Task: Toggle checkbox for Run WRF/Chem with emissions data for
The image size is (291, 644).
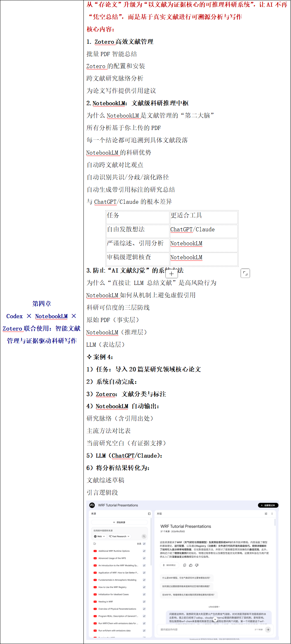Action: tap(144, 623)
